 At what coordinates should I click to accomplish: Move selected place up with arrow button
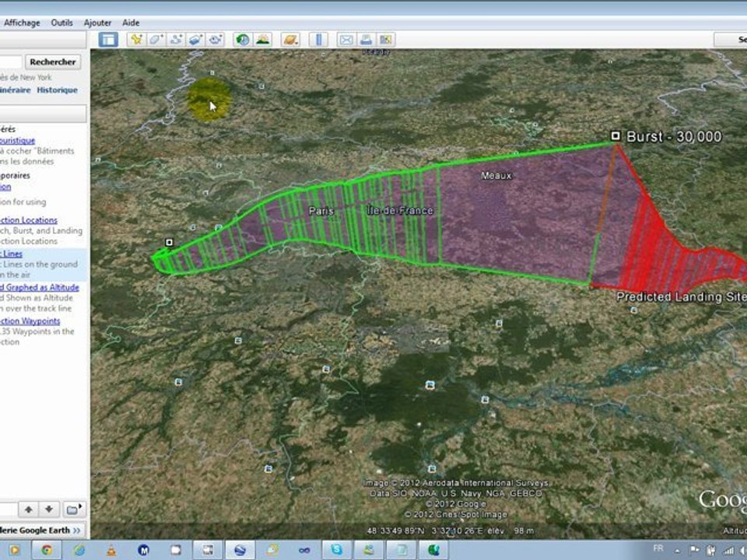point(29,509)
